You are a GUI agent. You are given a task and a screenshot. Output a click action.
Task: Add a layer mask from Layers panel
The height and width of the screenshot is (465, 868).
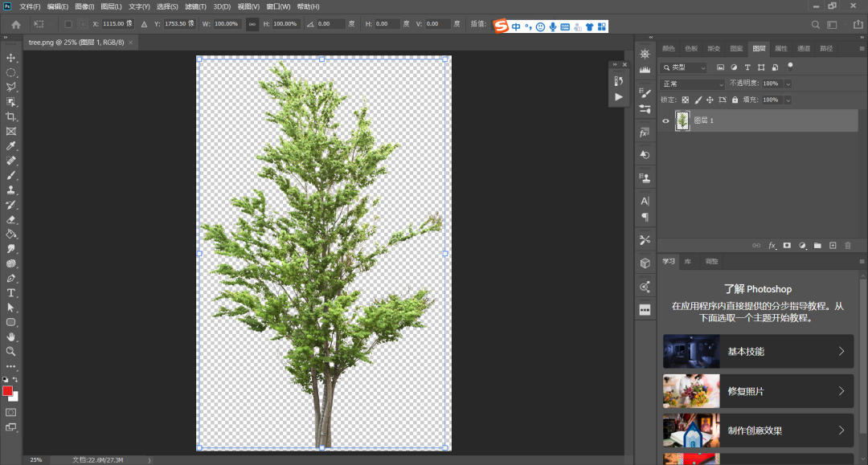(787, 245)
